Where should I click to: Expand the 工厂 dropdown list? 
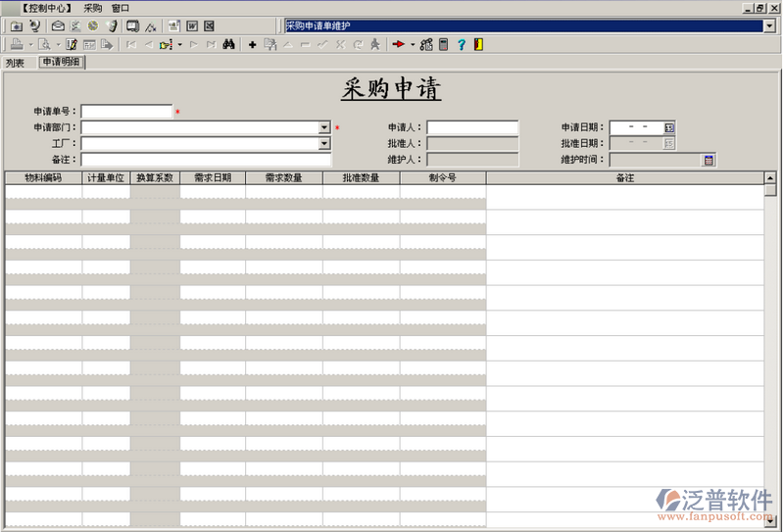(324, 144)
